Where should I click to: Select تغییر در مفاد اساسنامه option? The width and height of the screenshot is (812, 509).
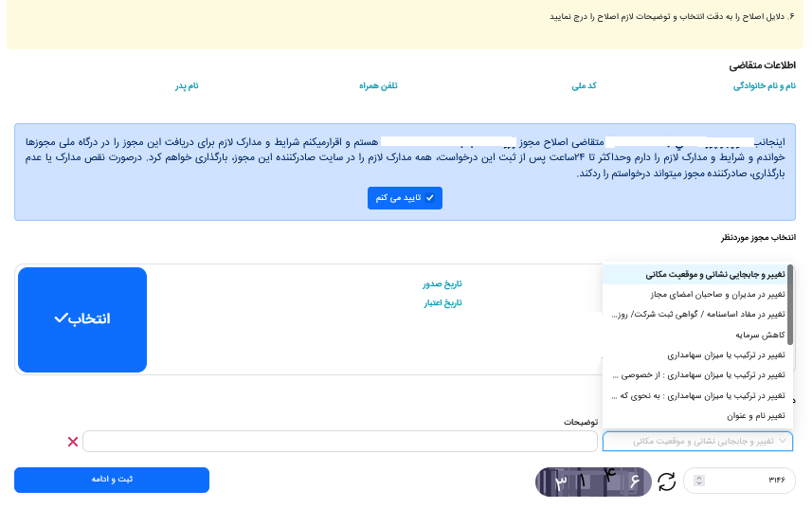click(x=695, y=315)
